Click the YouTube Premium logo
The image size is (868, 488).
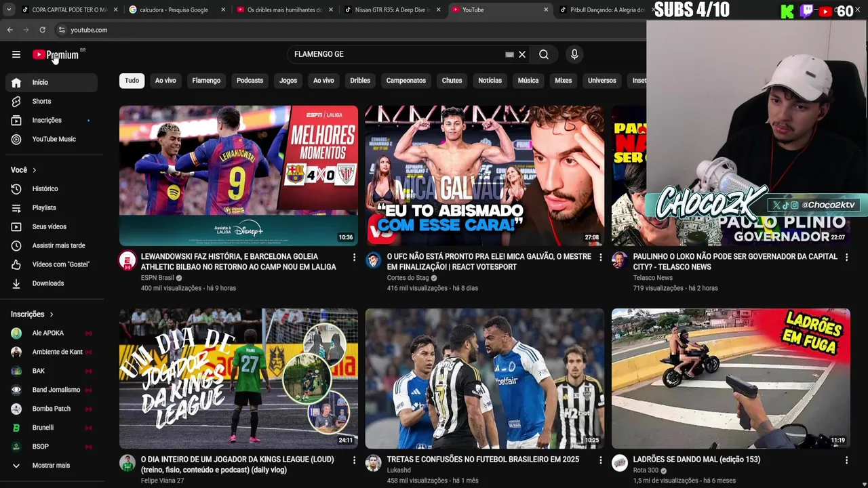(56, 55)
